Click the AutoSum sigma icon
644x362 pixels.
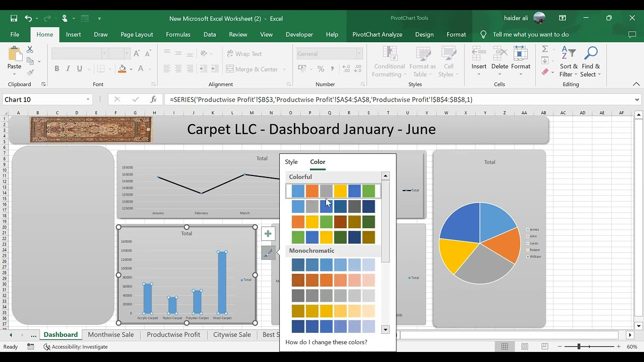tap(545, 49)
